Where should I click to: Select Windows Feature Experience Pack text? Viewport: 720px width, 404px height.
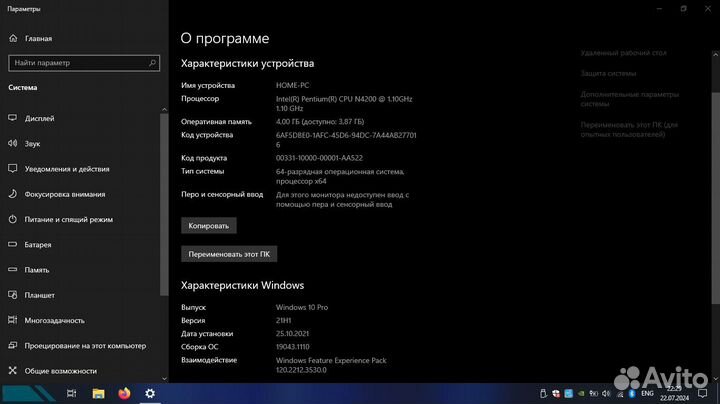point(331,365)
